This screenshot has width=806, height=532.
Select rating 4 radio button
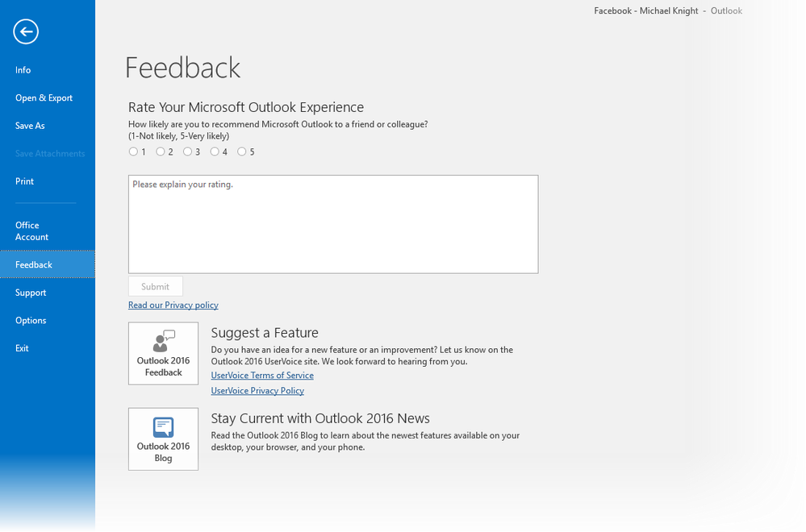click(x=215, y=152)
